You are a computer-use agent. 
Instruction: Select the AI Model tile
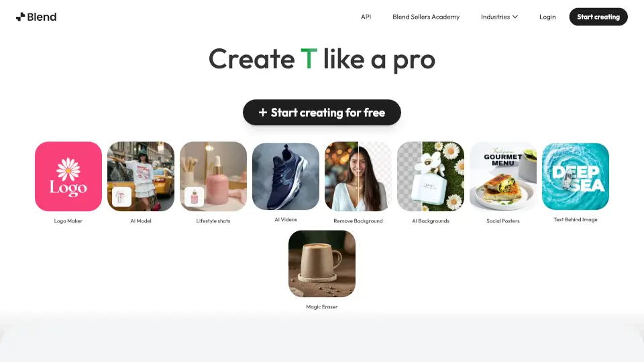pos(141,176)
